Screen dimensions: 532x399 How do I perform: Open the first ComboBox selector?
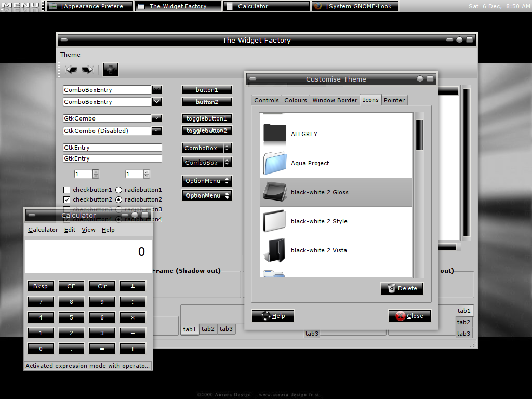click(x=207, y=148)
